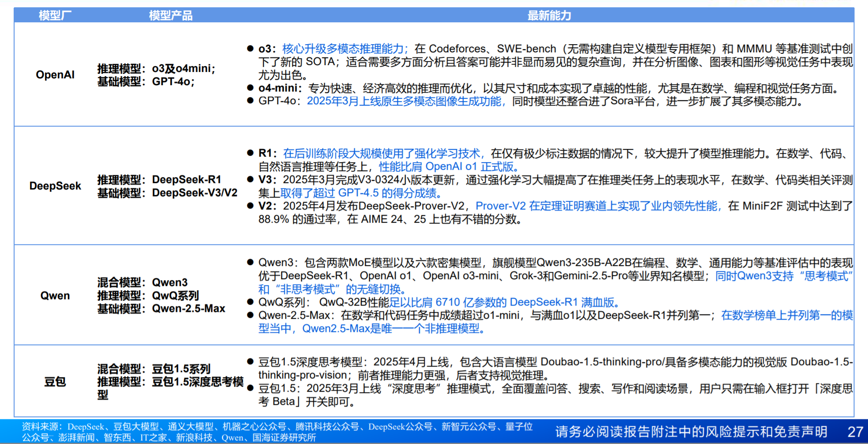Screen dimensions: 868x444
Task: Click '基础模型：DeepSeek-V3/V2' product line
Action: (167, 193)
